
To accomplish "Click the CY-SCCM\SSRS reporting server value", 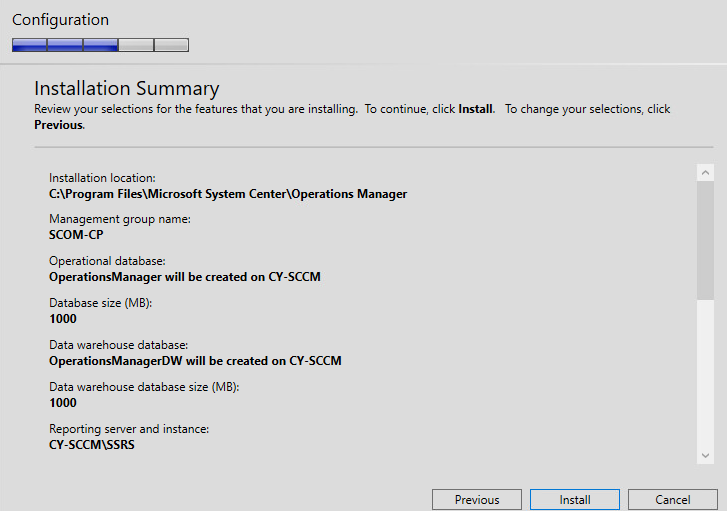I will point(92,445).
